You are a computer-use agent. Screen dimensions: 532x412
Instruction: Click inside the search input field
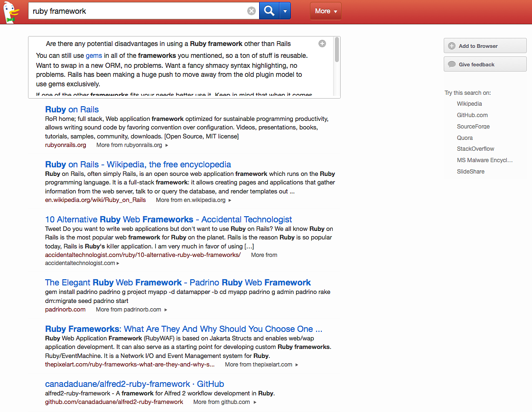pyautogui.click(x=138, y=11)
